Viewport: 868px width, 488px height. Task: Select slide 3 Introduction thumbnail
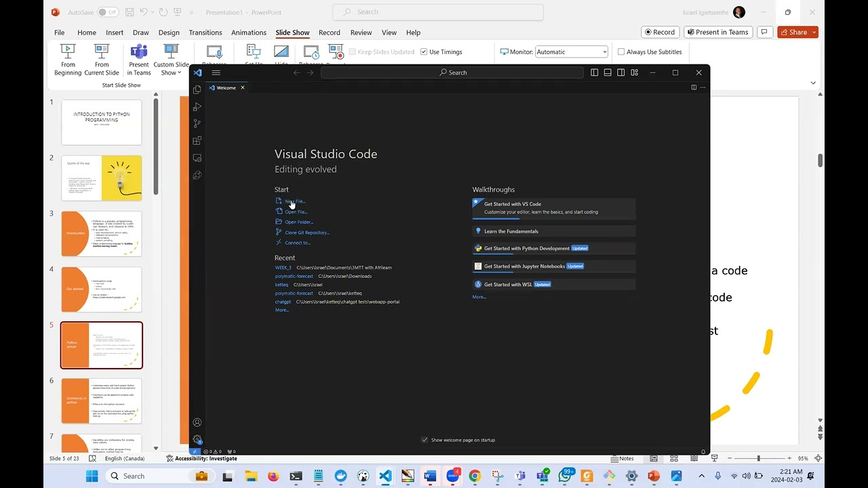[x=102, y=233]
